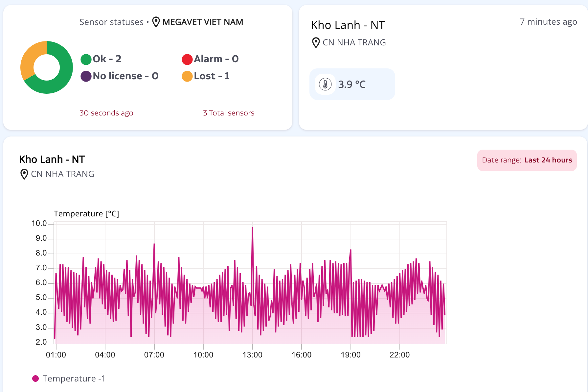This screenshot has height=392, width=588.
Task: Select the 3.9 °C temperature badge
Action: pyautogui.click(x=352, y=84)
